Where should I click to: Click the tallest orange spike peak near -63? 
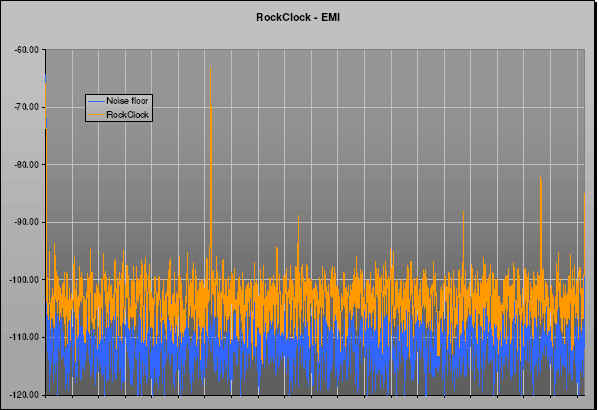click(210, 67)
